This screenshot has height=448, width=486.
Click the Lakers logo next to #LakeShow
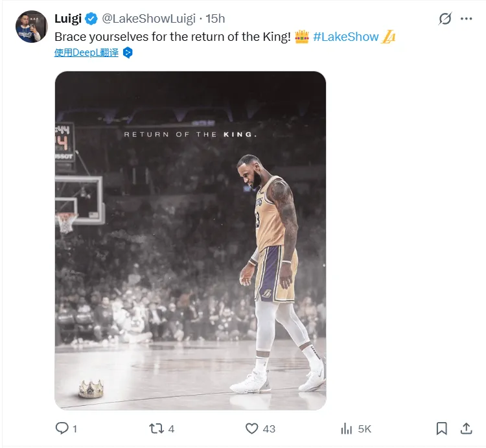[389, 37]
